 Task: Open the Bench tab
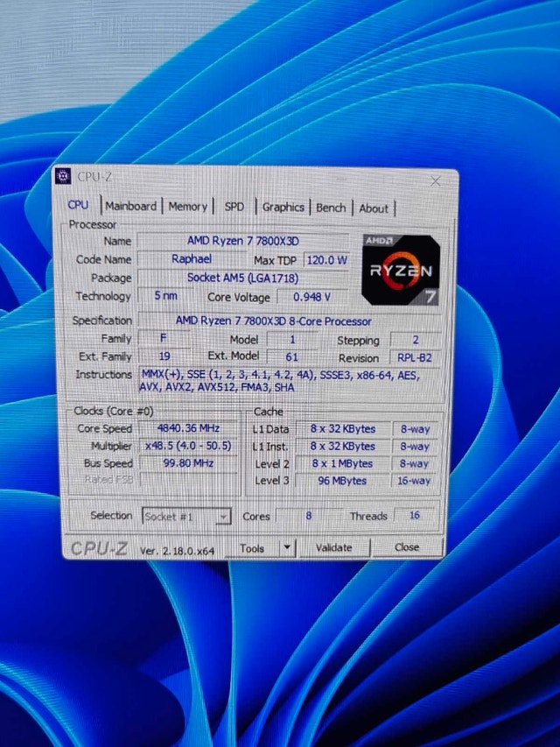(331, 208)
